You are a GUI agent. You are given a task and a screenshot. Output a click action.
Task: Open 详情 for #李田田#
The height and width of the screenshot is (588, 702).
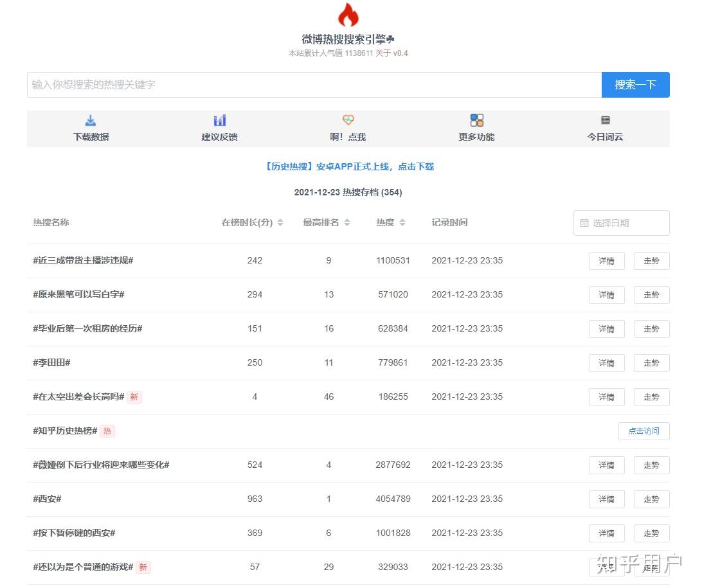pos(607,363)
